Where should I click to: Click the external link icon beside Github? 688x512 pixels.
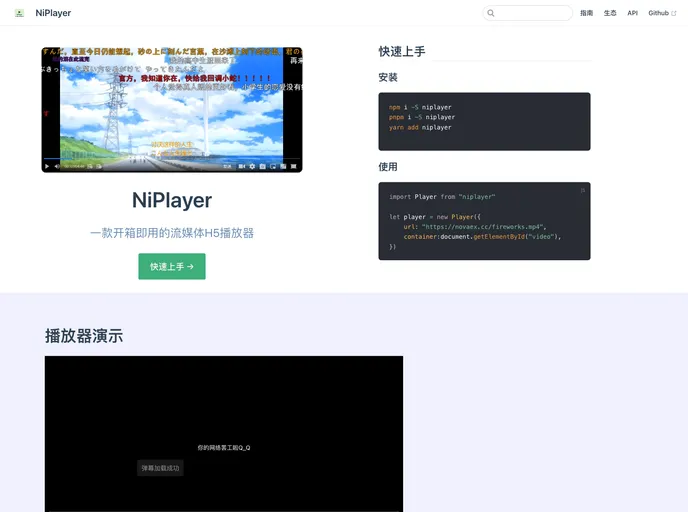tap(674, 14)
